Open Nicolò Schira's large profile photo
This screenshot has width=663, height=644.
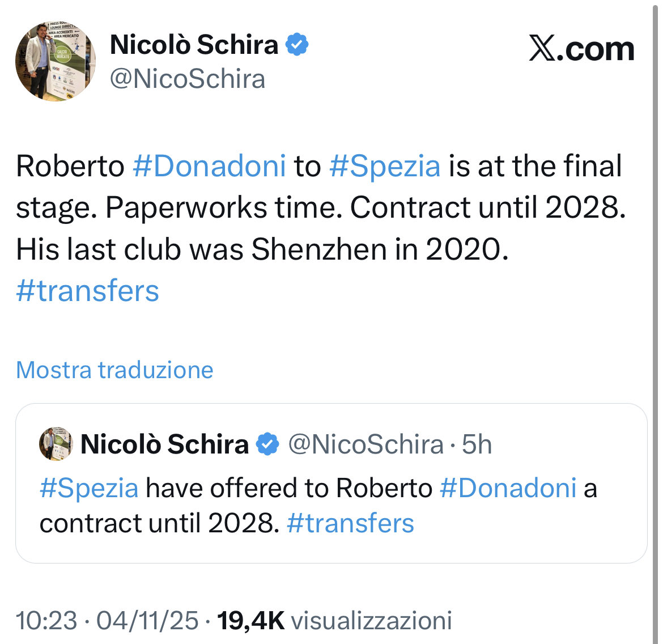click(55, 61)
